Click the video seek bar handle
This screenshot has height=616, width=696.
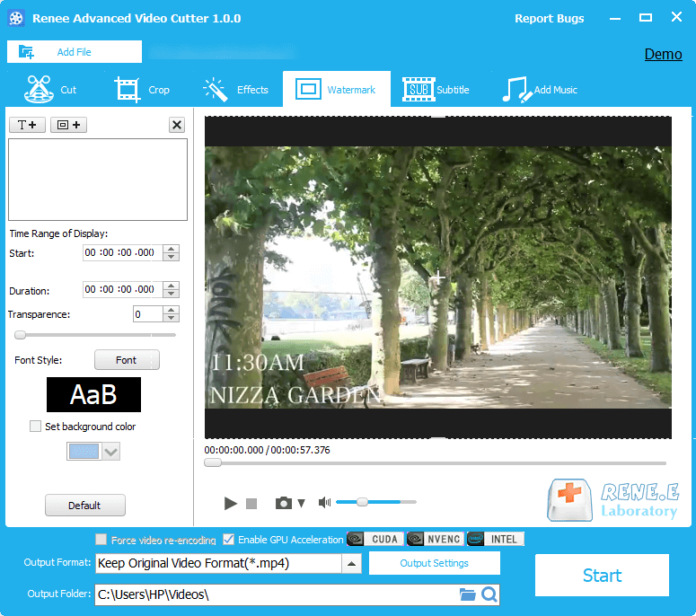tap(213, 462)
